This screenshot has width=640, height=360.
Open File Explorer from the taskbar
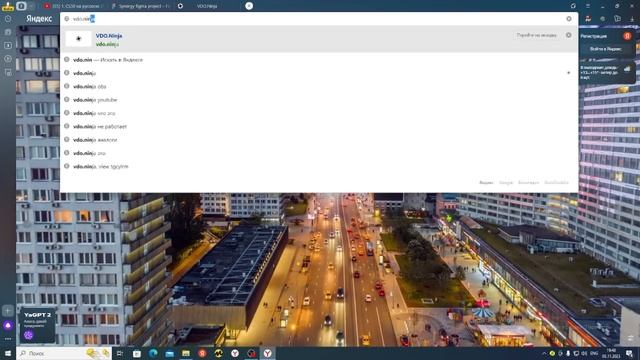(x=186, y=353)
